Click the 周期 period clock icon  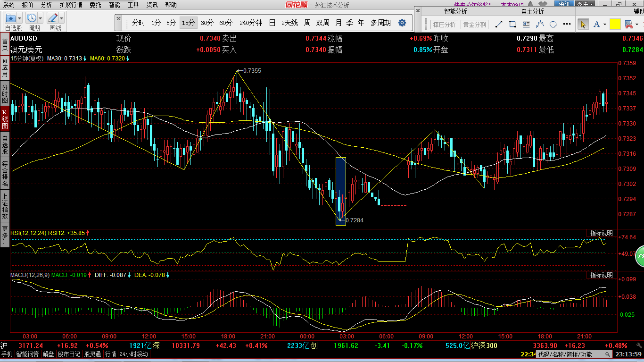(31, 18)
